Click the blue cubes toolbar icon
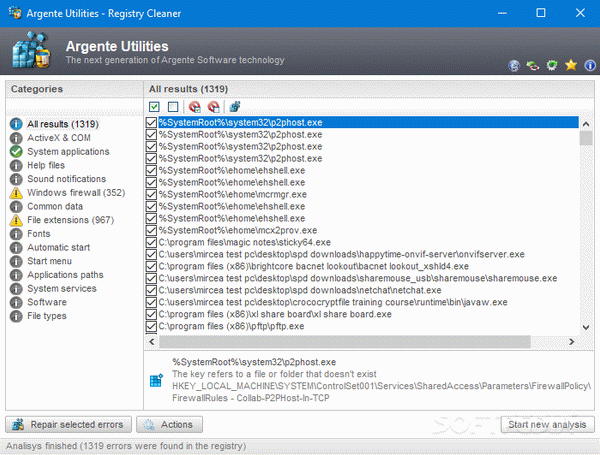Image resolution: width=600 pixels, height=455 pixels. tap(235, 107)
